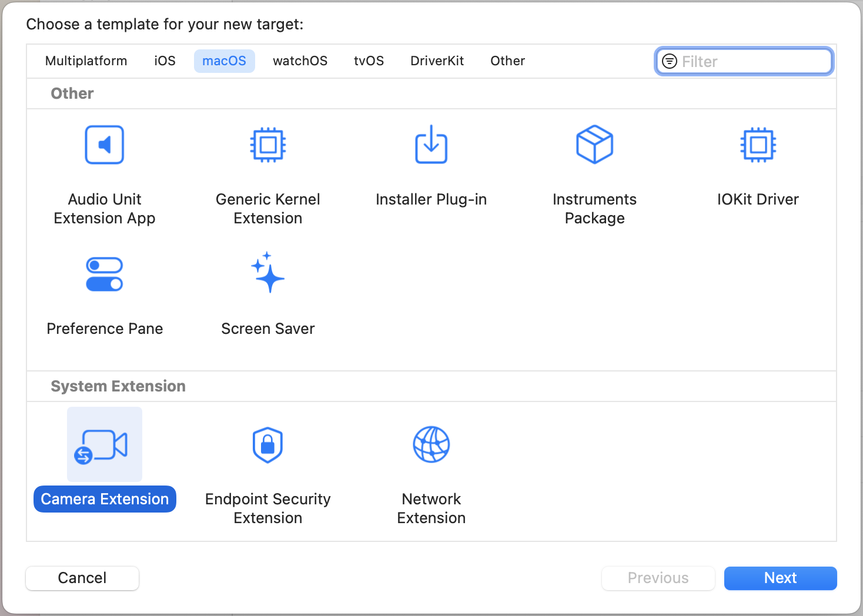This screenshot has height=616, width=863.
Task: Select the Installer Plug-in download icon
Action: point(431,144)
